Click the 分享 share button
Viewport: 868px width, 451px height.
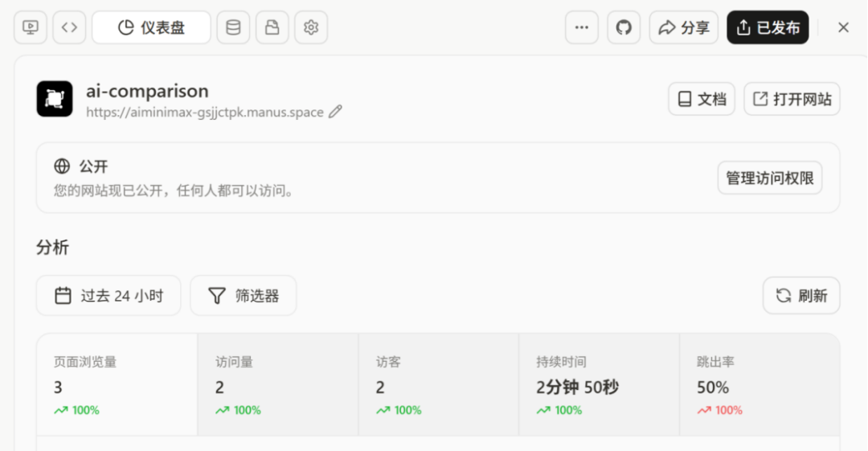point(683,27)
